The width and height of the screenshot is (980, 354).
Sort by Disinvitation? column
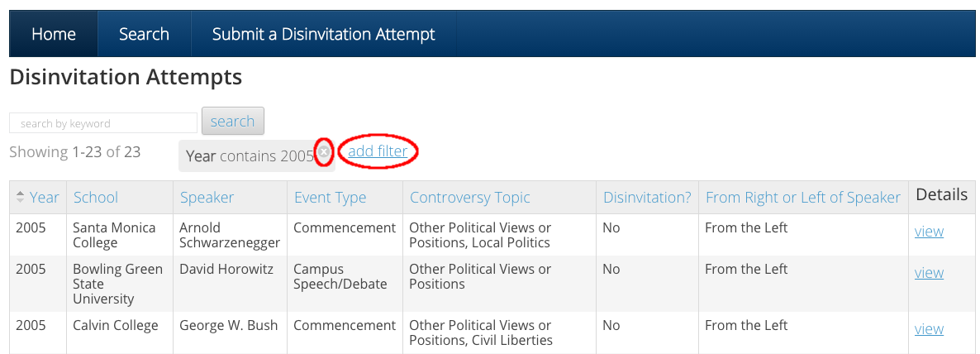tap(647, 198)
